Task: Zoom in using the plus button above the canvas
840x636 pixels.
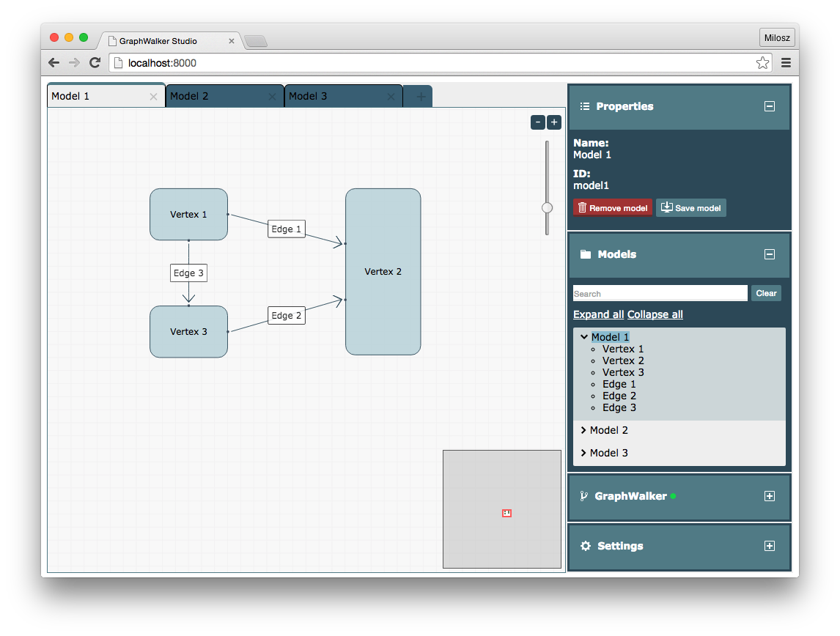Action: 553,122
